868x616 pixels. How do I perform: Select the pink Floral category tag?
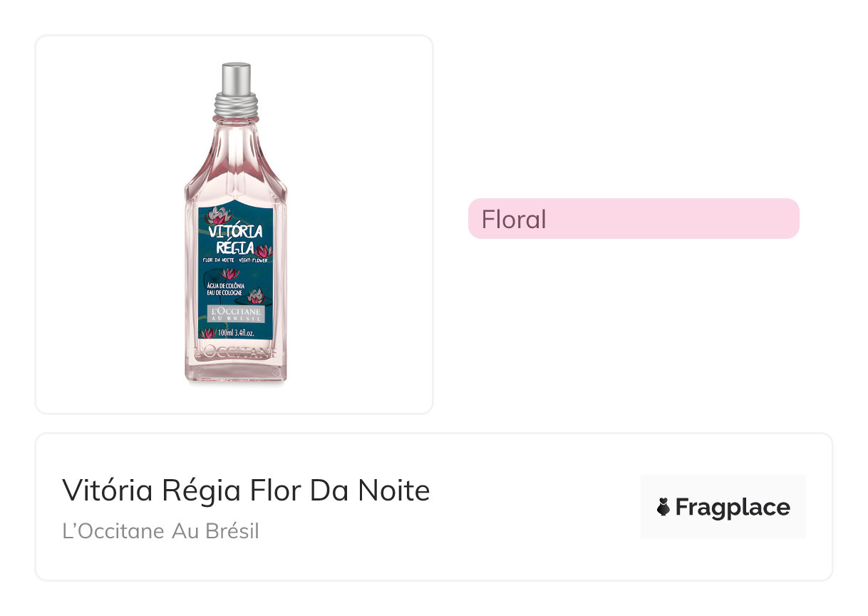tap(633, 219)
